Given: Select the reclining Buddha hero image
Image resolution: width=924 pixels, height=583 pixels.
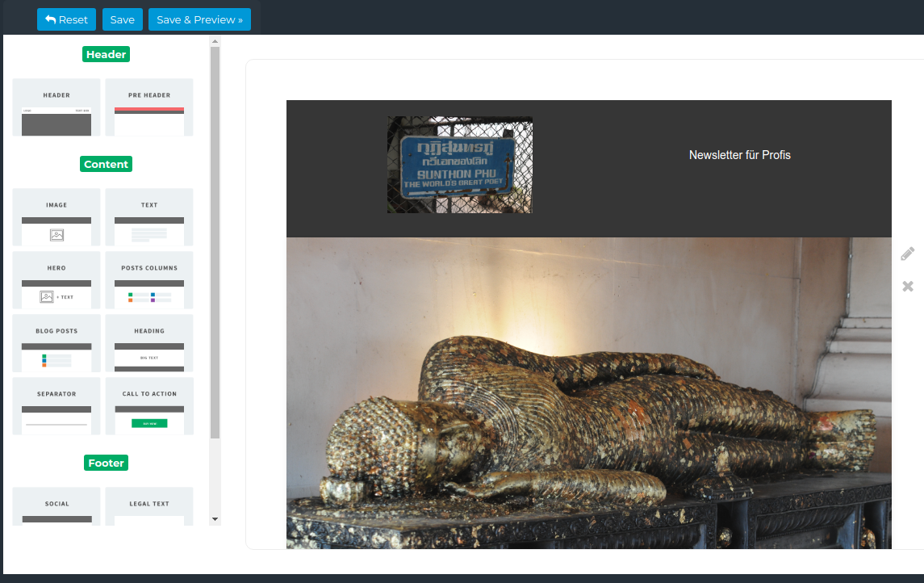Looking at the screenshot, I should [x=588, y=393].
